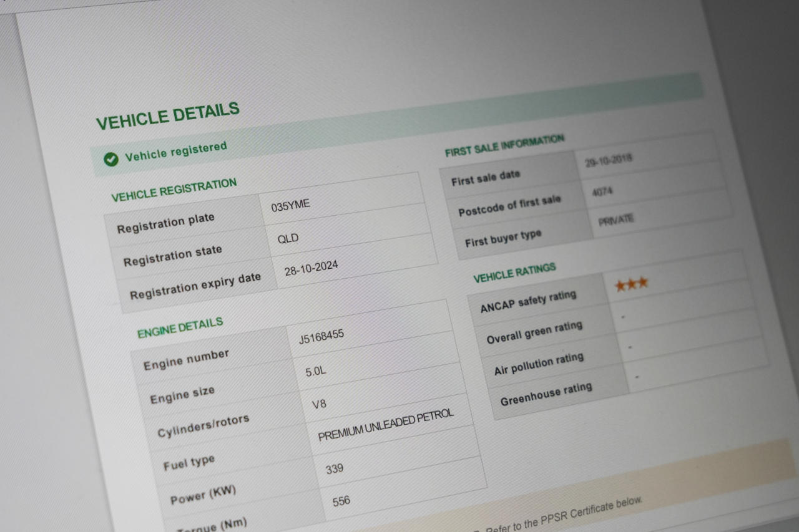
Task: Select first sale date value 29-10-2018
Action: (x=609, y=160)
